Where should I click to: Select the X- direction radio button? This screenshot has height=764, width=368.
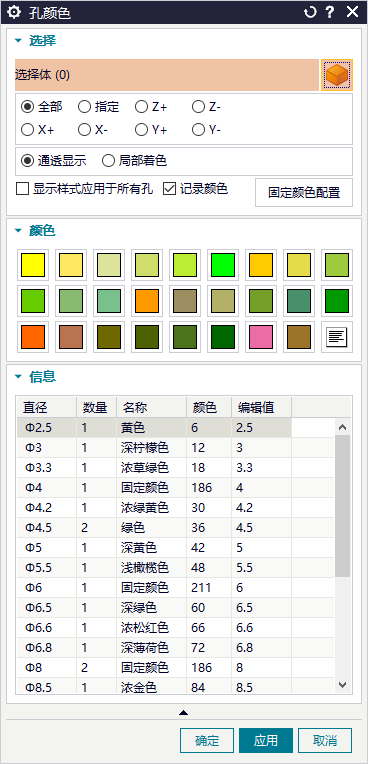click(84, 130)
